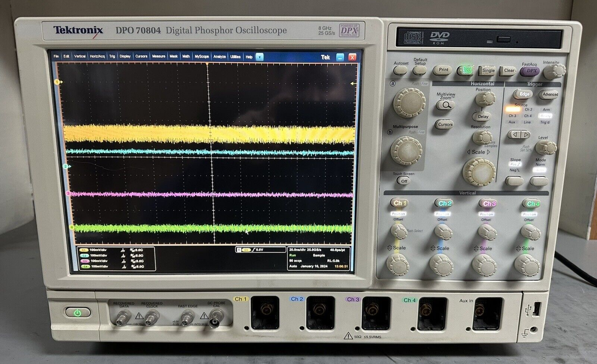Click the trigger source arrow buttons

point(518,134)
